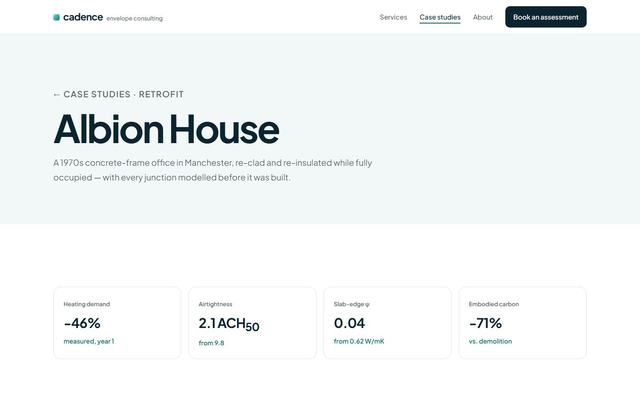Click the Airtightness label

(215, 304)
